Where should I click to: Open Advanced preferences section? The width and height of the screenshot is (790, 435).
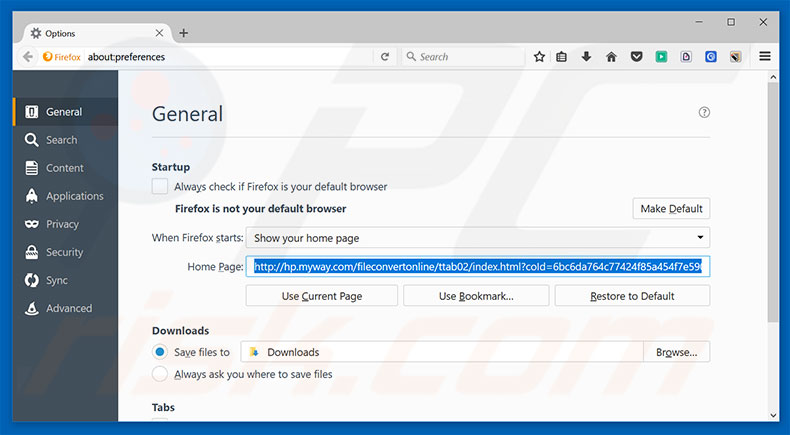click(65, 308)
